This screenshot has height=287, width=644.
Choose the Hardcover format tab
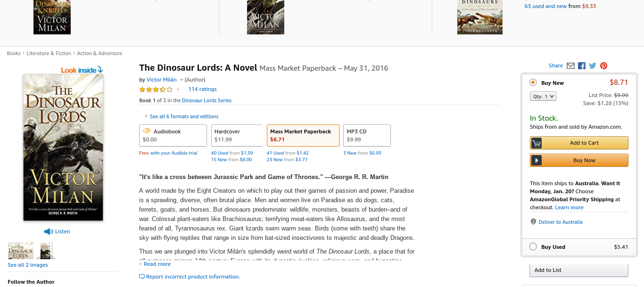(x=238, y=135)
